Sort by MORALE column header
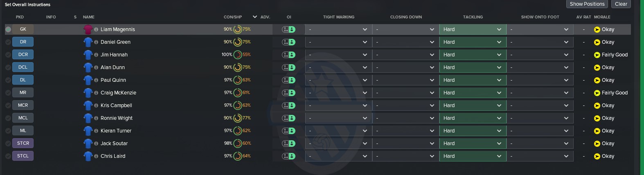Image resolution: width=644 pixels, height=175 pixels. [x=602, y=17]
